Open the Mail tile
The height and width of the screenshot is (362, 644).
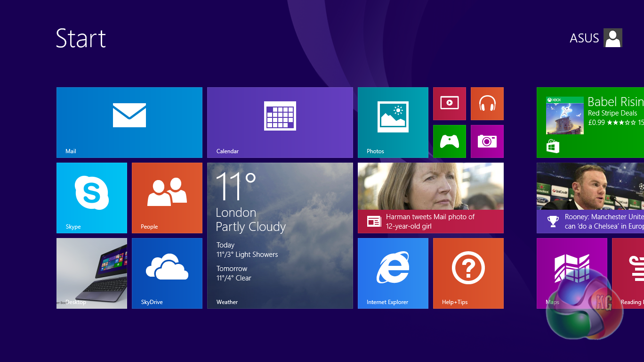pos(129,123)
